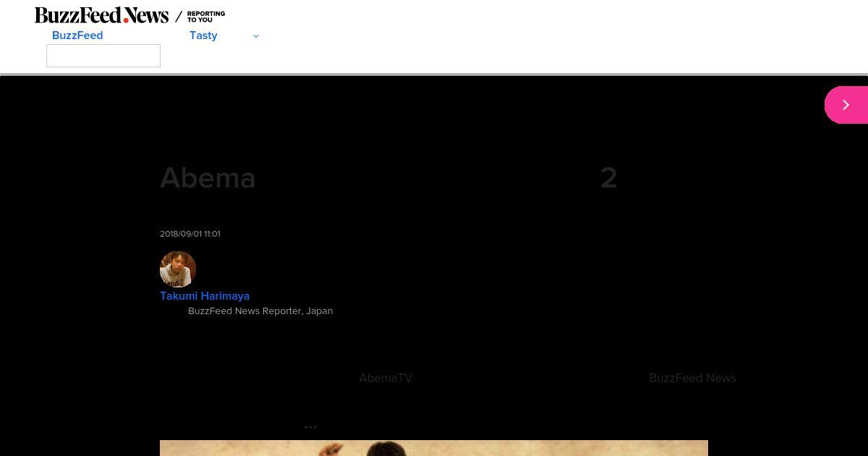Viewport: 868px width, 456px height.
Task: Click the Abema headline text
Action: 208,178
